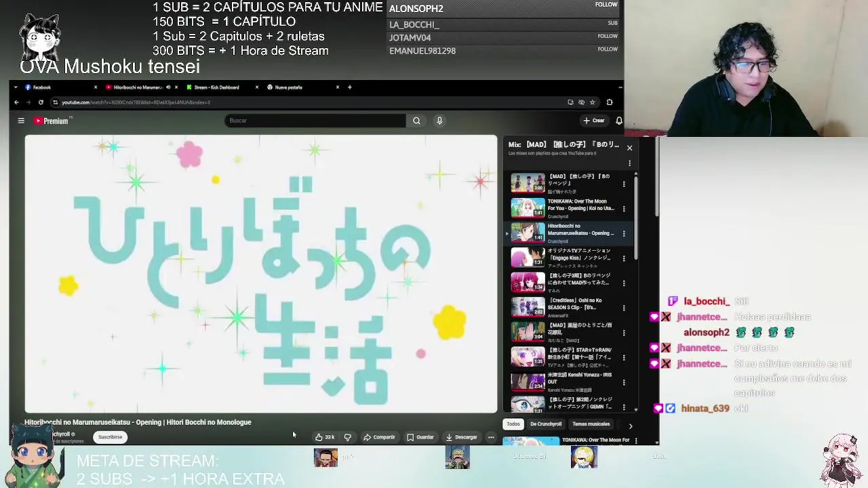Open the YouTube hamburger guide menu
868x488 pixels.
point(21,121)
